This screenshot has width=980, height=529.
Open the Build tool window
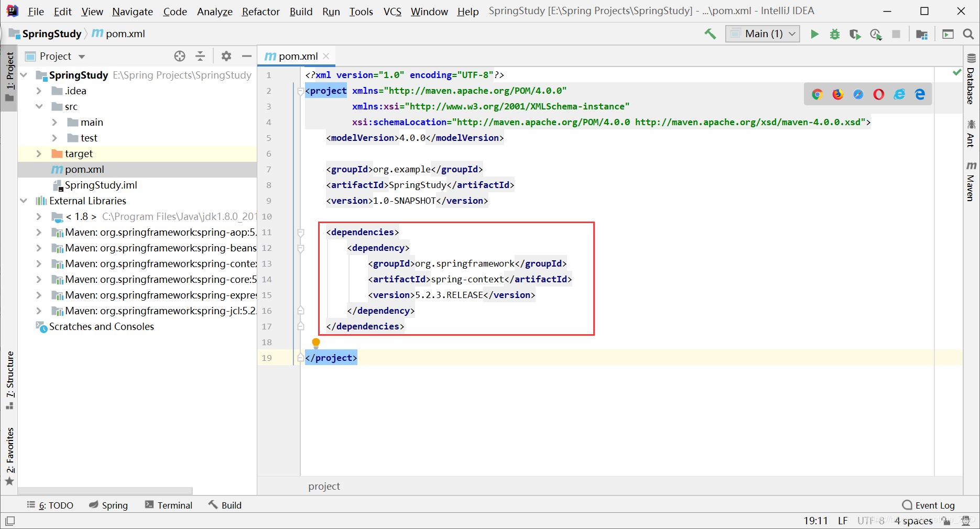pyautogui.click(x=225, y=505)
